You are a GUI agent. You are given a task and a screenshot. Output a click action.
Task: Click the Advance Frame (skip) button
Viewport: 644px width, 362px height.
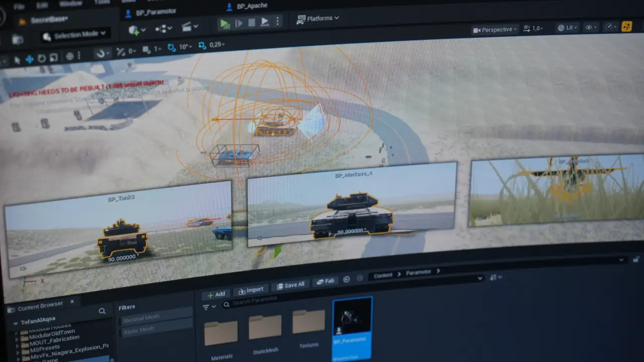pos(239,23)
